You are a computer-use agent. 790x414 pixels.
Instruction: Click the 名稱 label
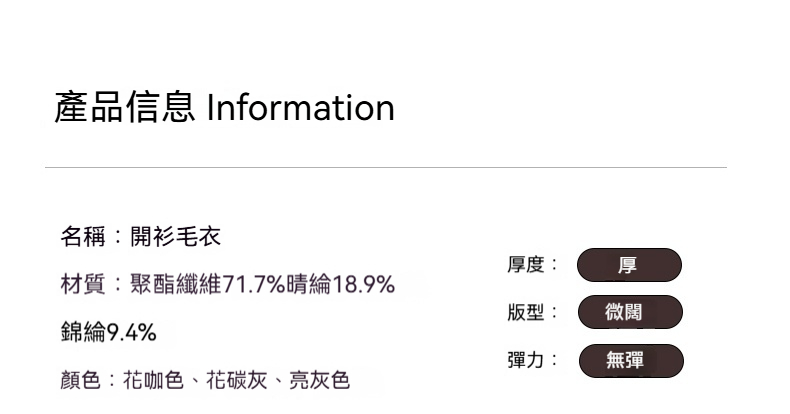pos(81,237)
